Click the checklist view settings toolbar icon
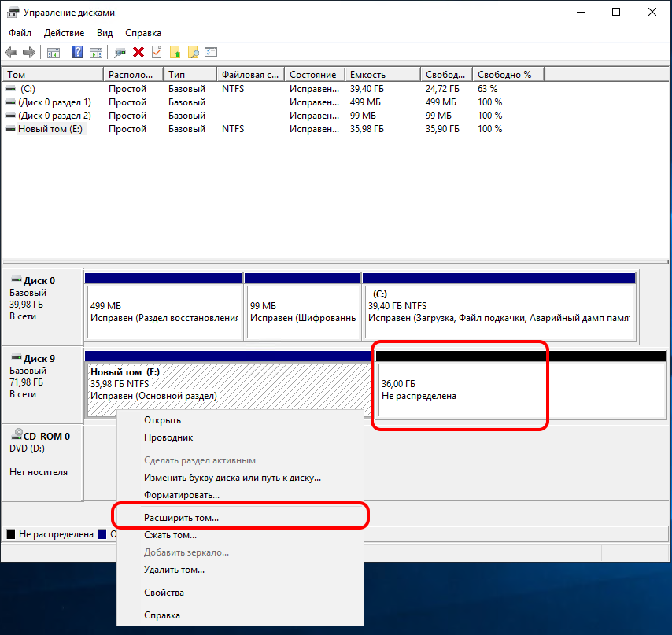 click(211, 52)
